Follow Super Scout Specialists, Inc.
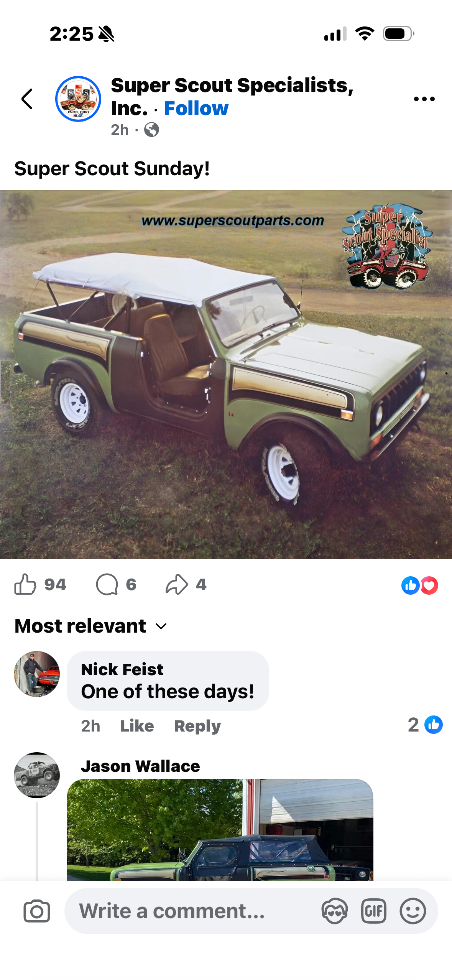 196,109
